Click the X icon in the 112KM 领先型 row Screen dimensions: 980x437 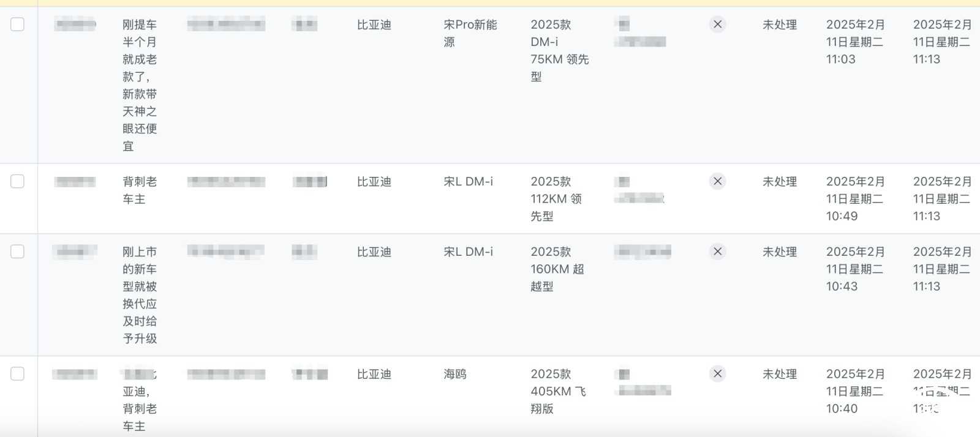(x=717, y=181)
